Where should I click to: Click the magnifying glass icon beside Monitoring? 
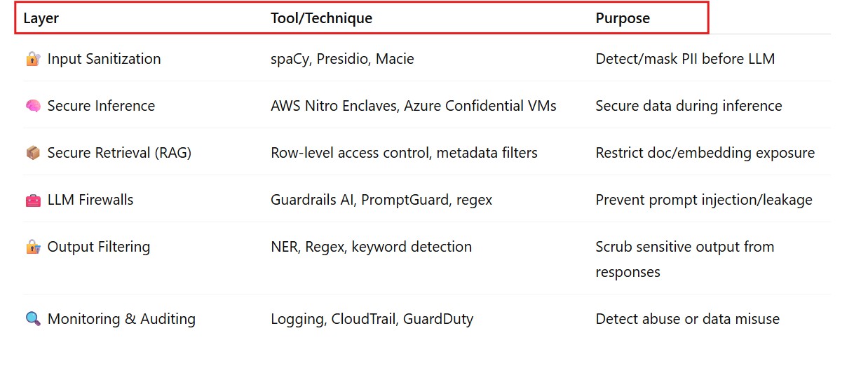click(x=32, y=319)
